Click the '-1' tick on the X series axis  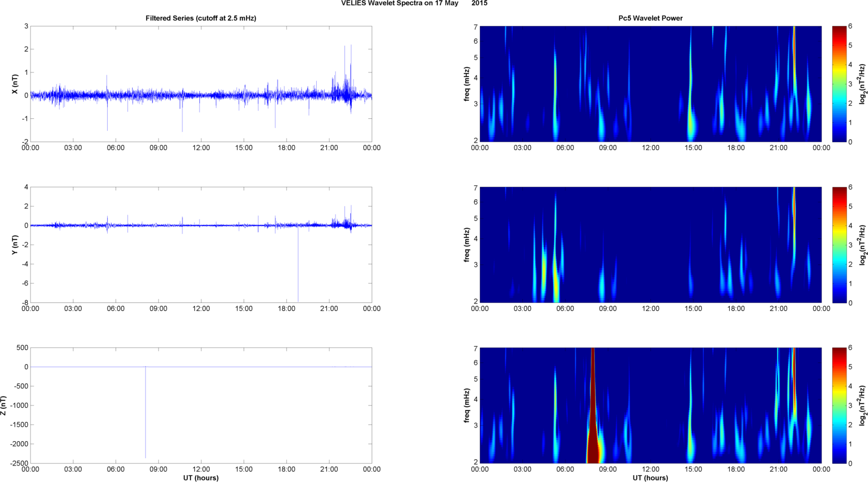point(24,118)
